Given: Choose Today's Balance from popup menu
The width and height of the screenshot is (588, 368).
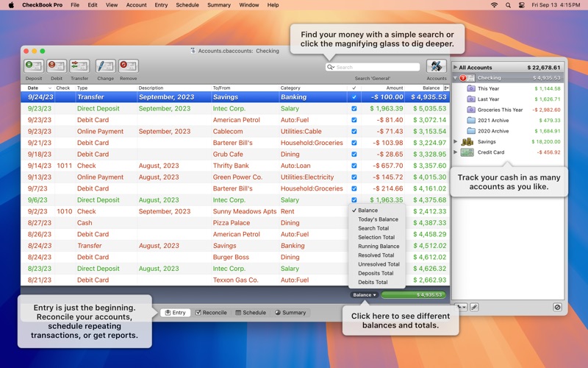Looking at the screenshot, I should [377, 219].
